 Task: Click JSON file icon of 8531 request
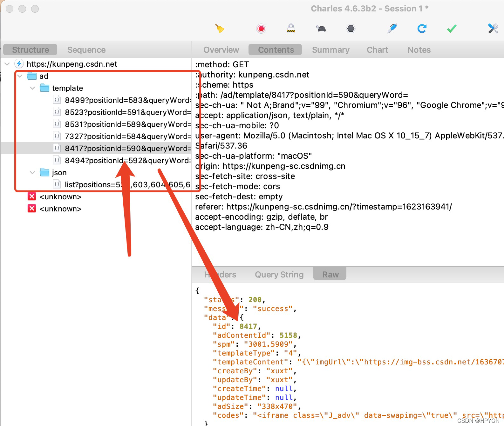(57, 124)
